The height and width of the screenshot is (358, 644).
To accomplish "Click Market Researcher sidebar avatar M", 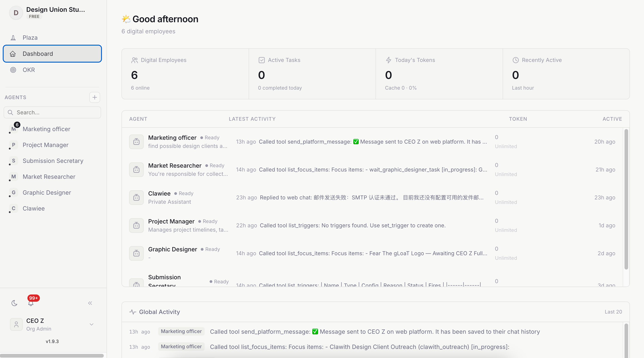I will click(x=14, y=177).
